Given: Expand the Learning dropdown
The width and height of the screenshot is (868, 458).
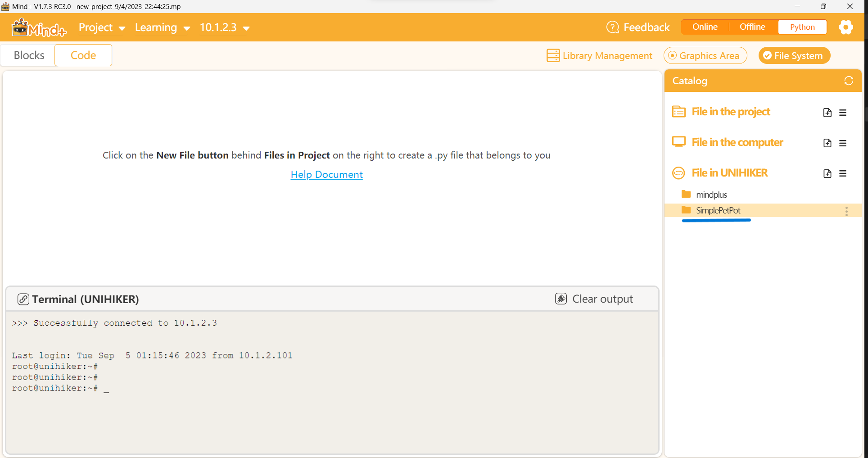Looking at the screenshot, I should coord(162,27).
